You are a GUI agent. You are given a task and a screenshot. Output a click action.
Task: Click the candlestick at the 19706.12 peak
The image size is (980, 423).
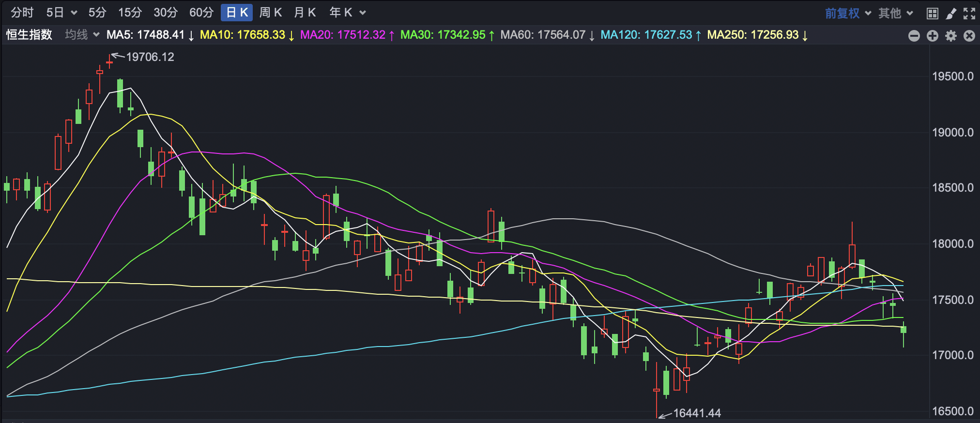[109, 62]
